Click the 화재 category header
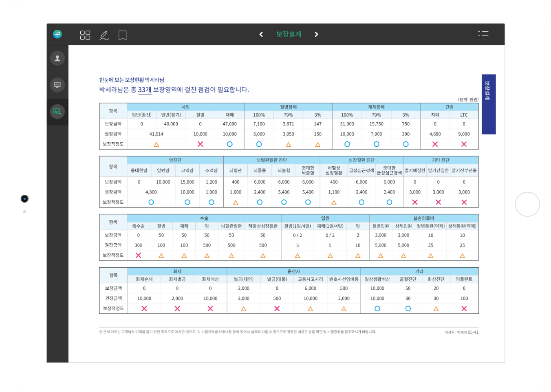The height and width of the screenshot is (392, 551). pos(177,271)
